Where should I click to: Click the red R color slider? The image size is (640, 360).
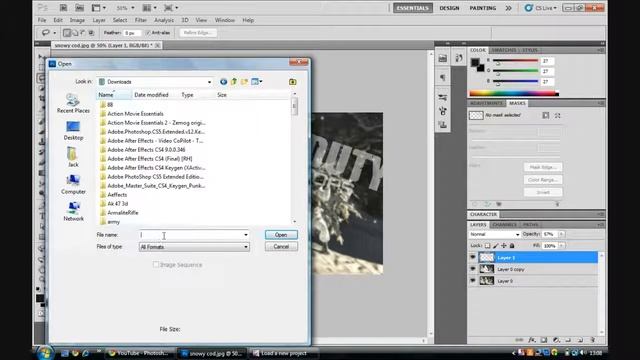click(x=516, y=61)
